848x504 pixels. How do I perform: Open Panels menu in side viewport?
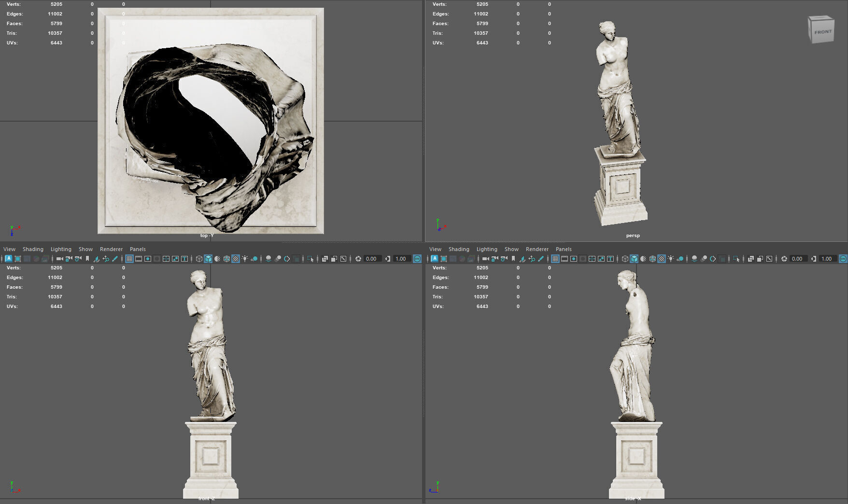564,249
